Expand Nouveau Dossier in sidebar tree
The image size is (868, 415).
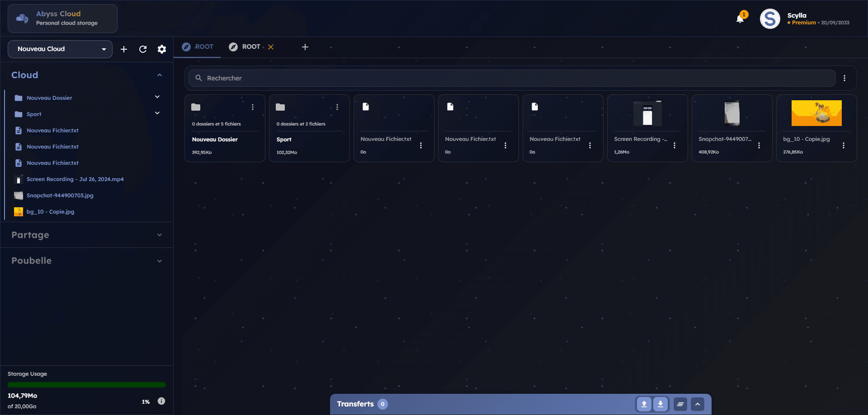157,97
